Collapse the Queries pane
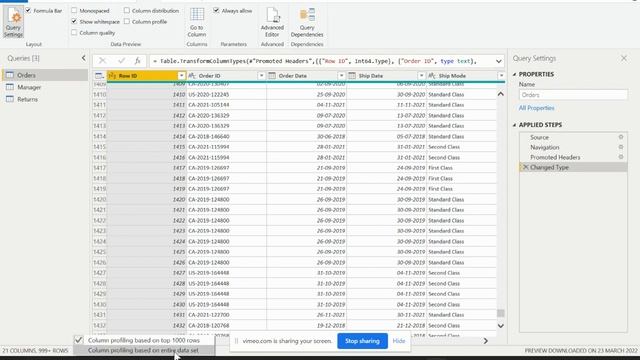This screenshot has height=360, width=640. pyautogui.click(x=84, y=58)
